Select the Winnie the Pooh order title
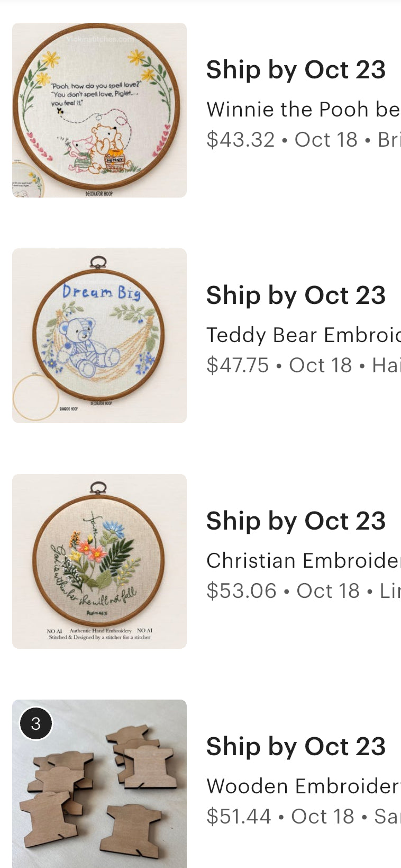 coord(303,109)
